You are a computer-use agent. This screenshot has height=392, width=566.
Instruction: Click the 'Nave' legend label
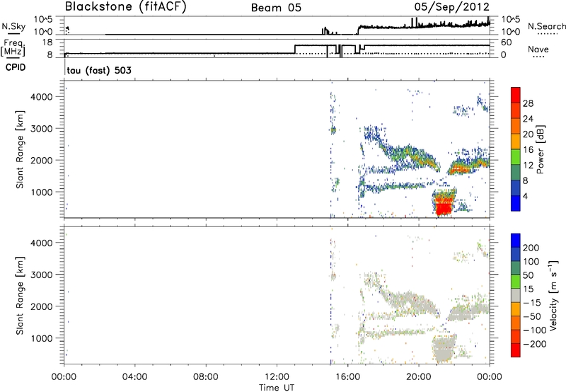(x=538, y=50)
